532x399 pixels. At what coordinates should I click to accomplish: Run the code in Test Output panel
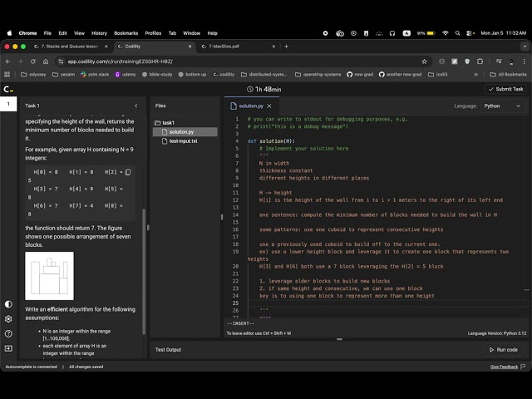coord(504,349)
